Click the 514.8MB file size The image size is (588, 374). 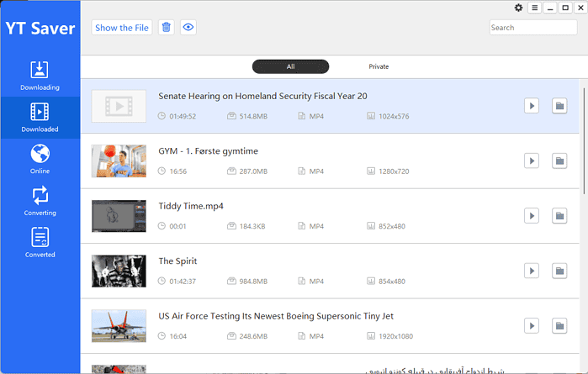pos(253,117)
